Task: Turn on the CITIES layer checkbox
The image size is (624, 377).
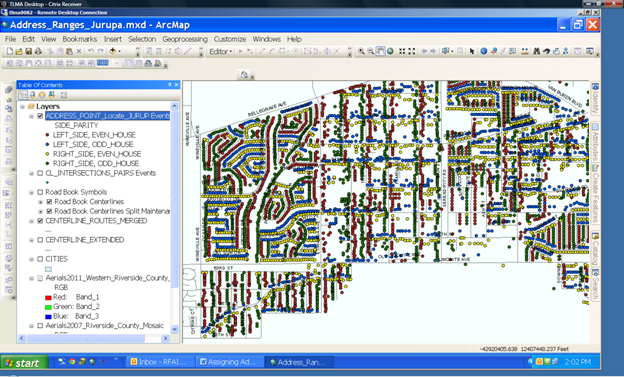Action: tap(40, 259)
